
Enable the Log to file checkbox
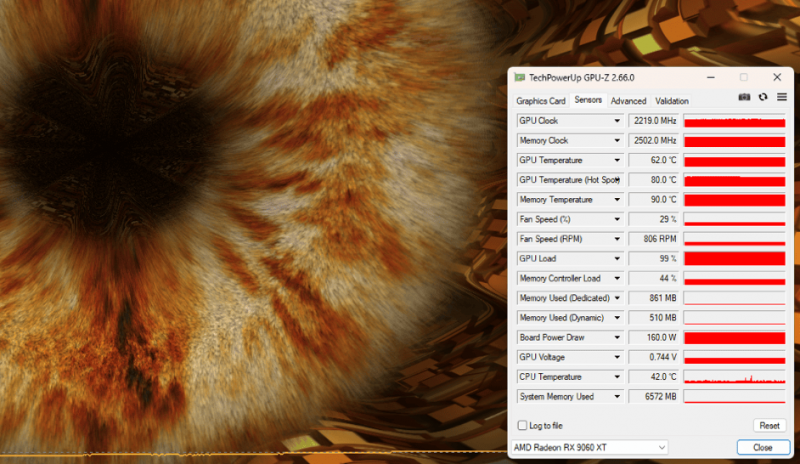522,426
